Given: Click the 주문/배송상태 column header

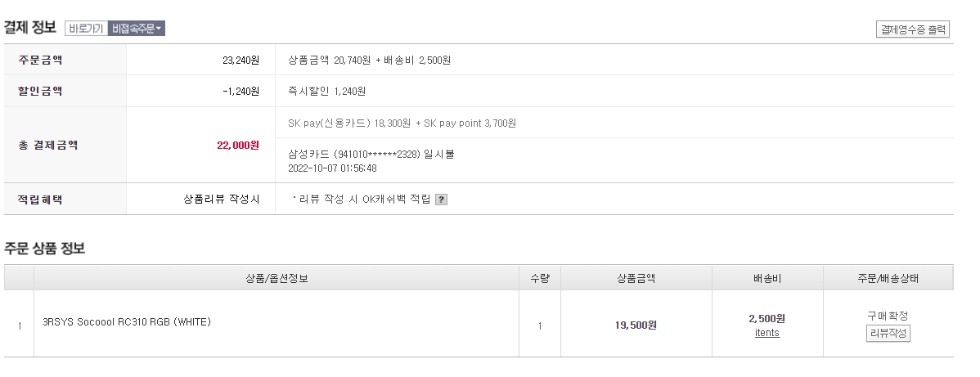Looking at the screenshot, I should click(888, 278).
